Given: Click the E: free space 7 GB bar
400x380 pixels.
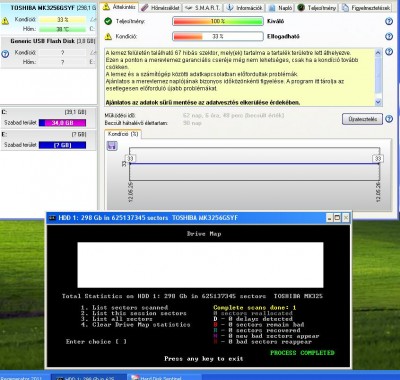Looking at the screenshot, I should [x=62, y=145].
